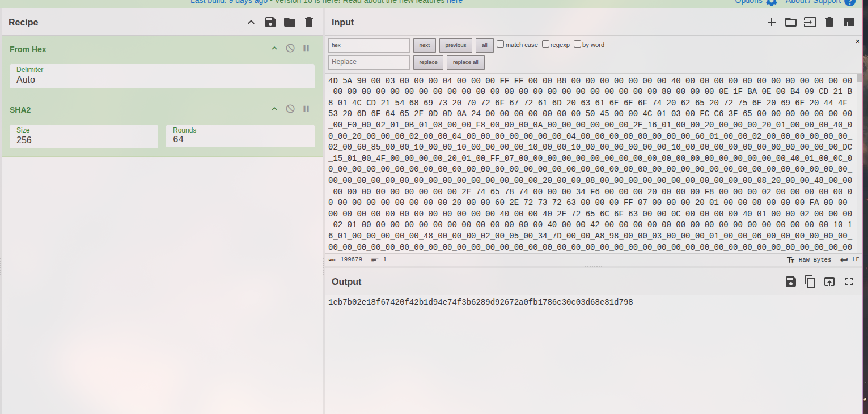Copy the raw output to clipboard
This screenshot has width=868, height=414.
pos(810,281)
